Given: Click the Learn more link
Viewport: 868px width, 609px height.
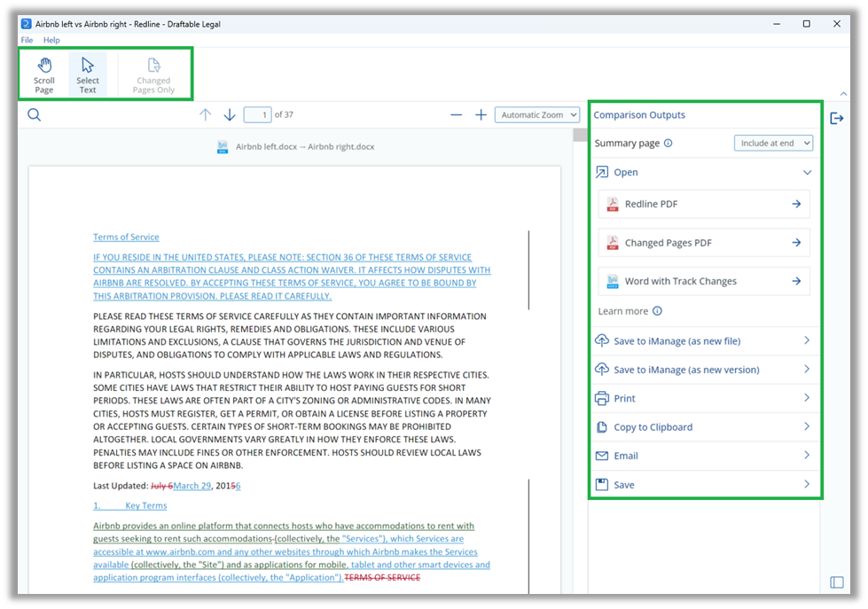Looking at the screenshot, I should click(622, 311).
